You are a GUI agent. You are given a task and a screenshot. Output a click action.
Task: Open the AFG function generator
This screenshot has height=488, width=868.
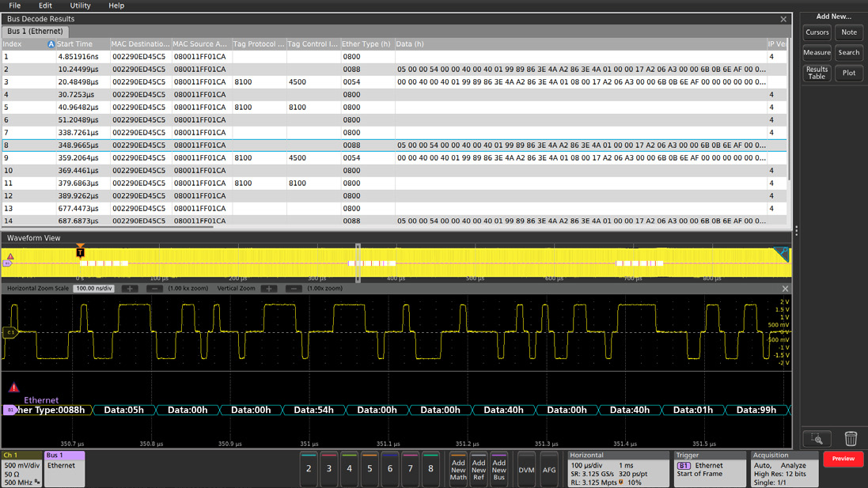tap(549, 469)
